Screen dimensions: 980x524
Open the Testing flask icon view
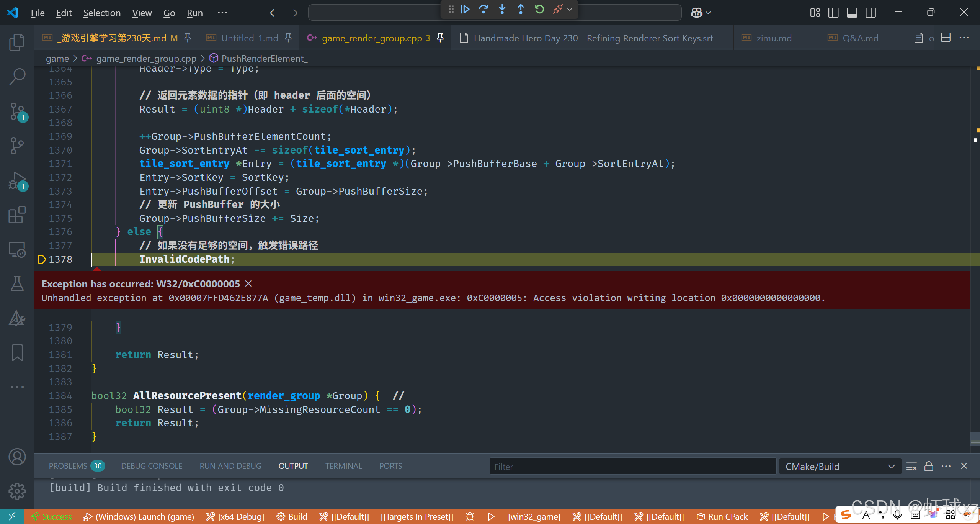(17, 284)
